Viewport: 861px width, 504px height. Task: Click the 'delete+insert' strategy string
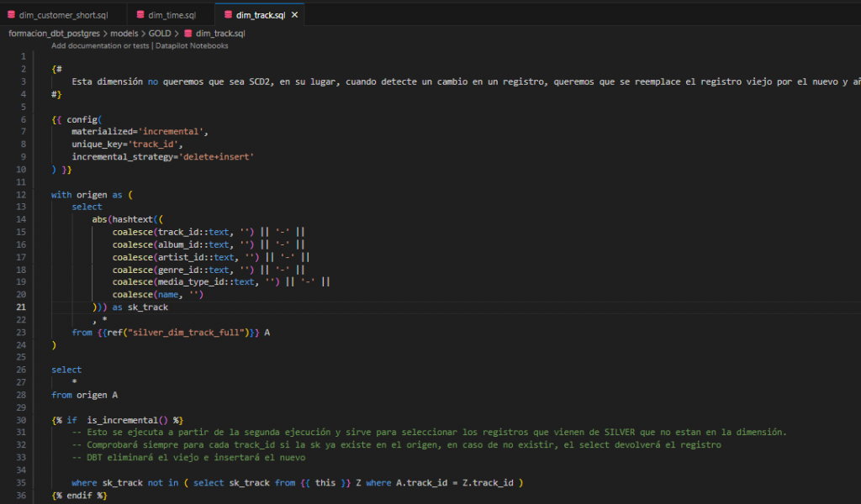217,156
